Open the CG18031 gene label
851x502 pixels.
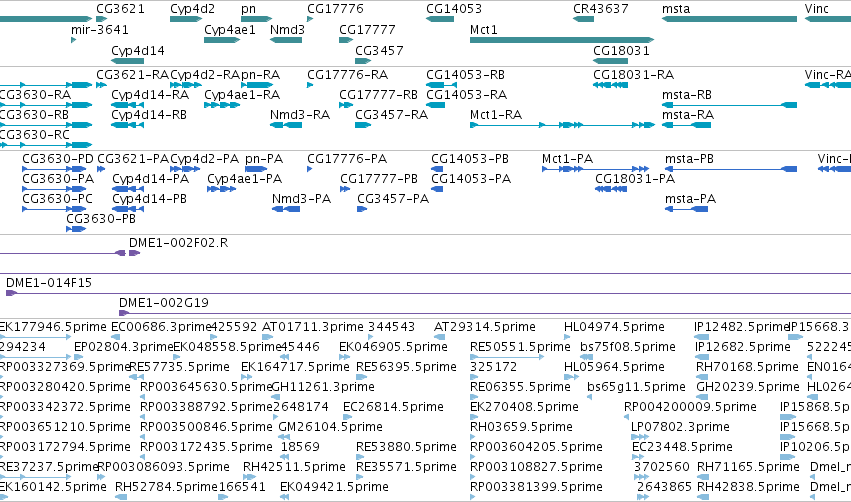pyautogui.click(x=621, y=50)
